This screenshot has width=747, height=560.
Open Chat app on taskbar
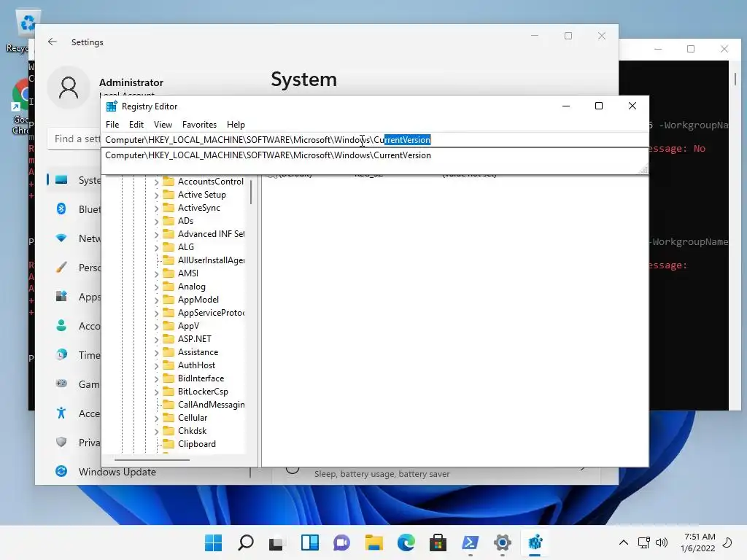tap(341, 542)
